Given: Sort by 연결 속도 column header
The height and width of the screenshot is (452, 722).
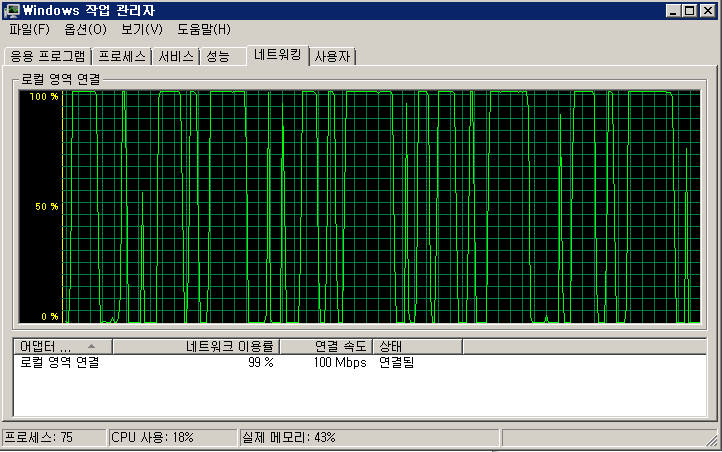Looking at the screenshot, I should point(326,346).
